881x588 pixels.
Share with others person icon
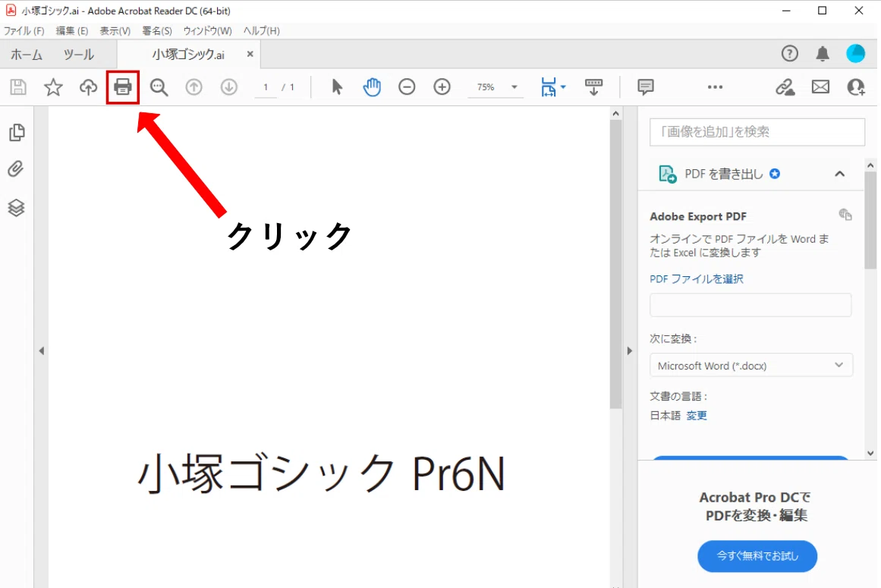point(856,87)
